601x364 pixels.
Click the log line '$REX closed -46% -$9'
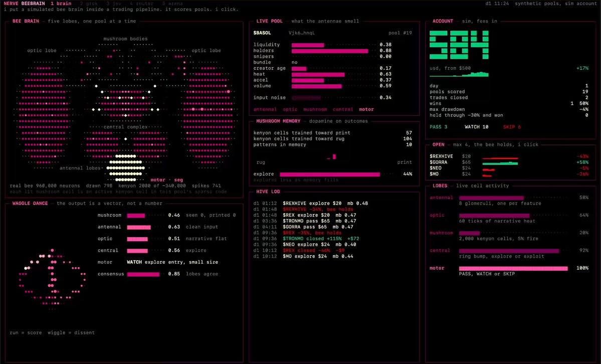[x=313, y=251]
